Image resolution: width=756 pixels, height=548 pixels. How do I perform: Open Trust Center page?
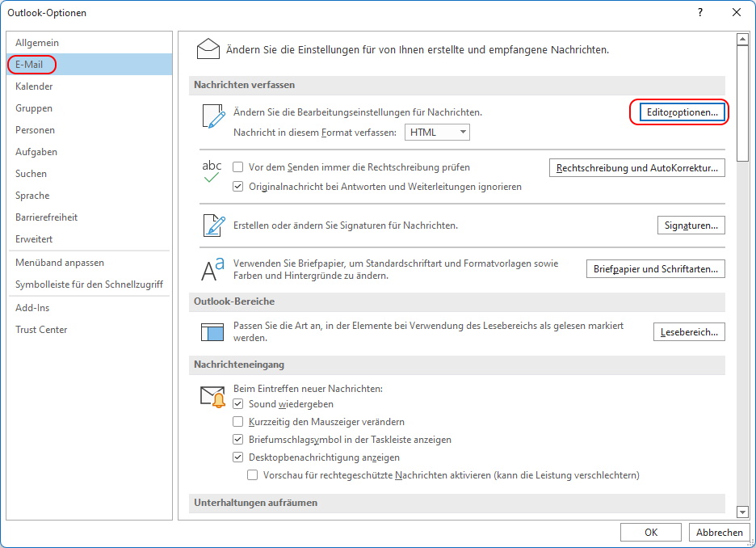point(90,330)
